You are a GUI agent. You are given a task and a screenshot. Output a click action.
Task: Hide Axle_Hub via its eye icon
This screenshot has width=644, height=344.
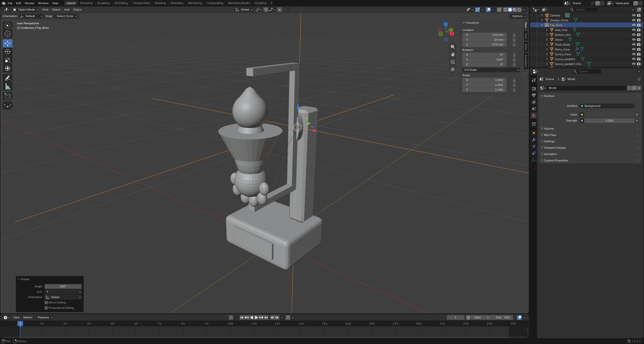(x=633, y=30)
